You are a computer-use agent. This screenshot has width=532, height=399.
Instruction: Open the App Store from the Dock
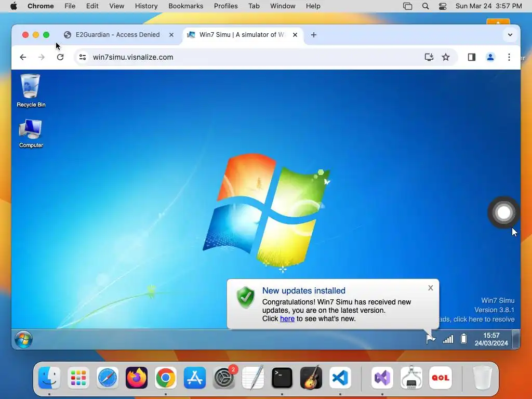click(x=195, y=378)
